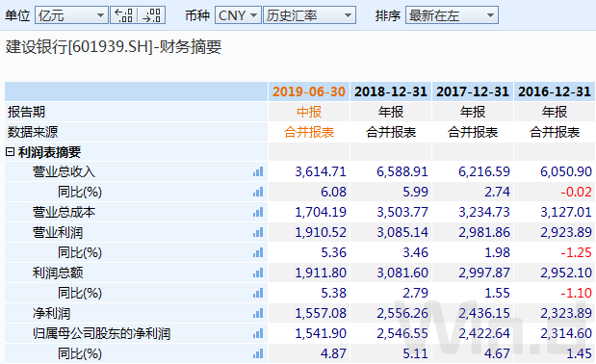Click the 3,614.71 revenue value
This screenshot has width=596, height=364.
point(321,171)
